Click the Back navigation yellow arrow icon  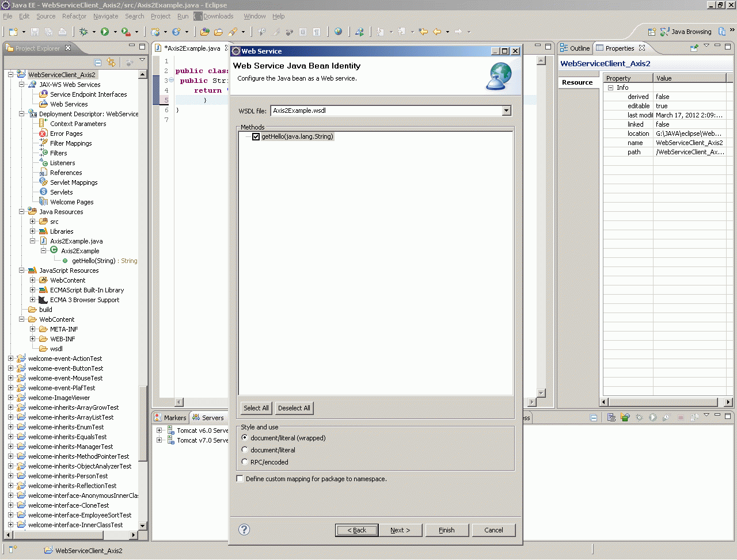[437, 32]
